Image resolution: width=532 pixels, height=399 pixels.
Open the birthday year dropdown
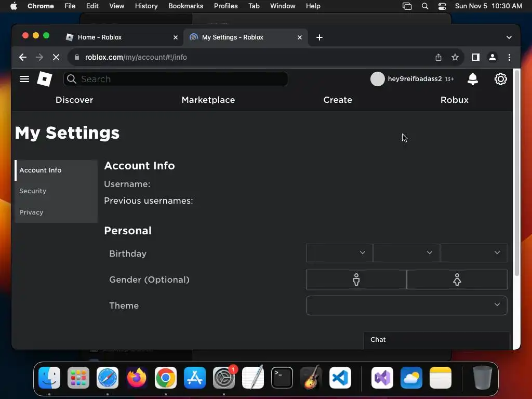coord(474,253)
